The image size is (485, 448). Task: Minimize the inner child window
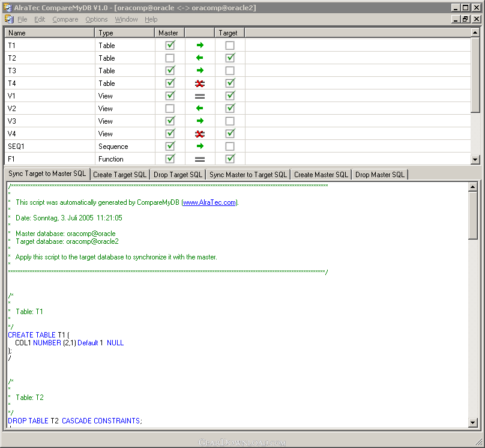coord(456,19)
